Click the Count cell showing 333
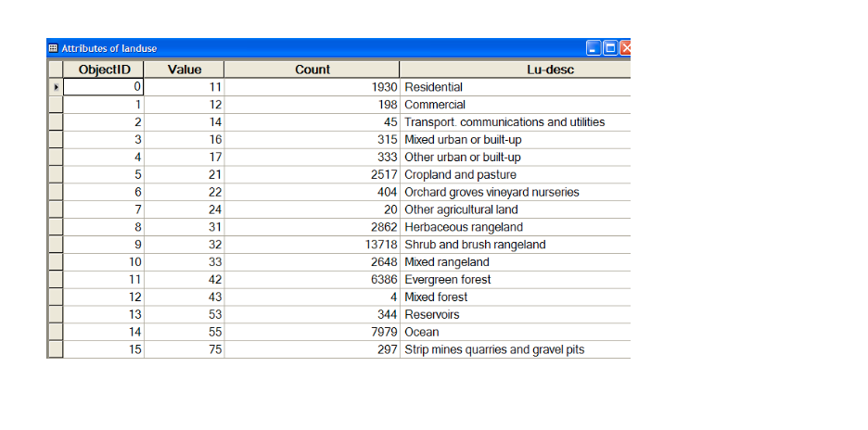This screenshot has height=430, width=868. 313,158
